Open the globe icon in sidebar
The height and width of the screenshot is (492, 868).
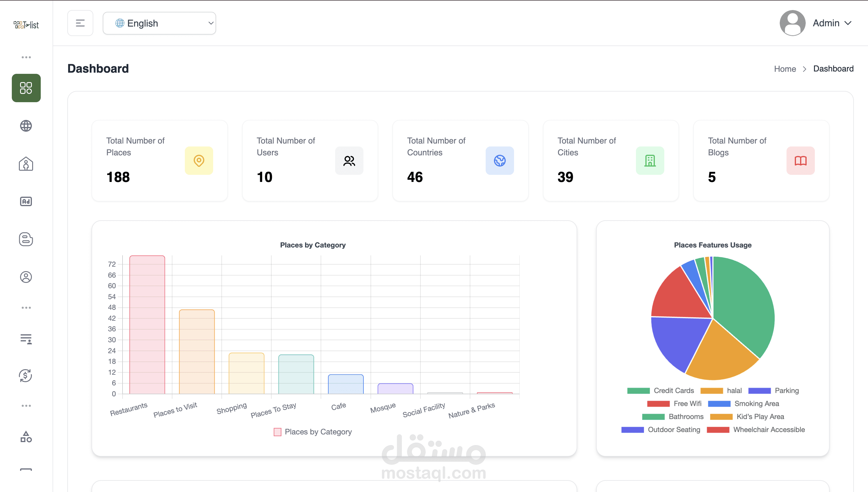coord(26,126)
